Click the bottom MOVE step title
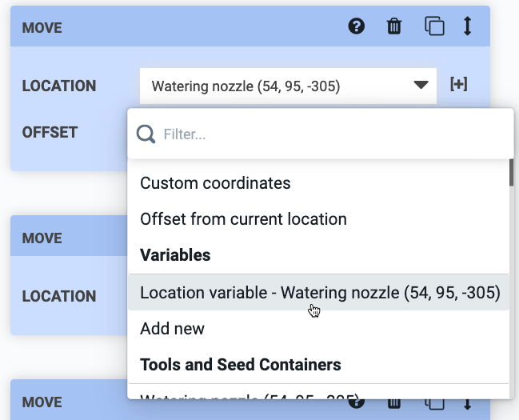The image size is (519, 420). [x=42, y=402]
